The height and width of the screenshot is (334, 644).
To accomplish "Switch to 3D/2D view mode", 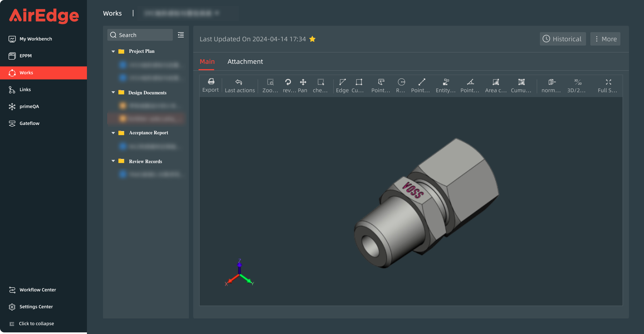I will coord(577,85).
